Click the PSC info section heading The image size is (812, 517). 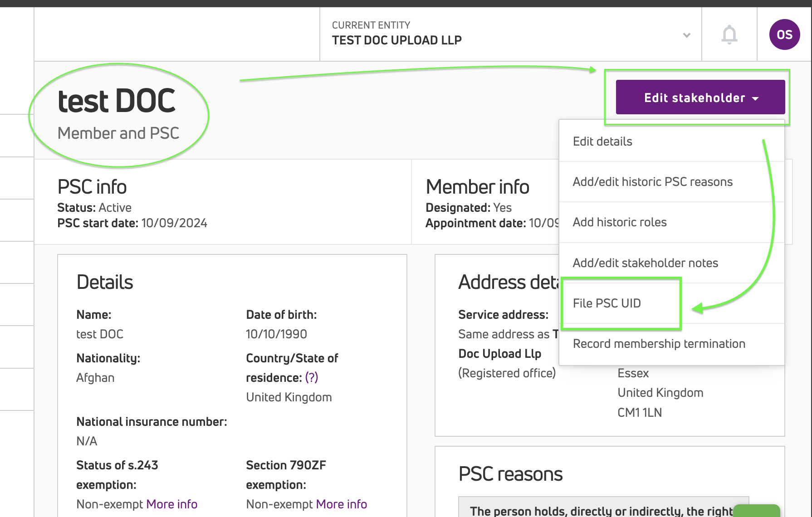click(x=92, y=187)
